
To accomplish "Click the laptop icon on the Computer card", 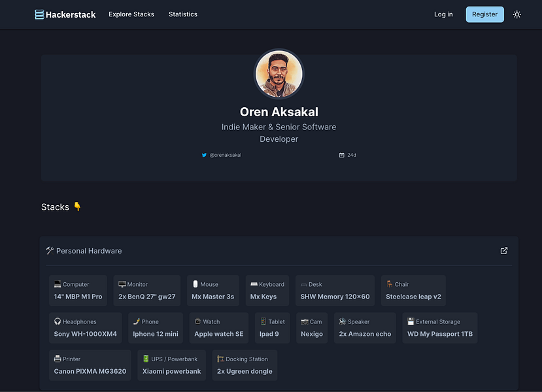I will point(58,284).
